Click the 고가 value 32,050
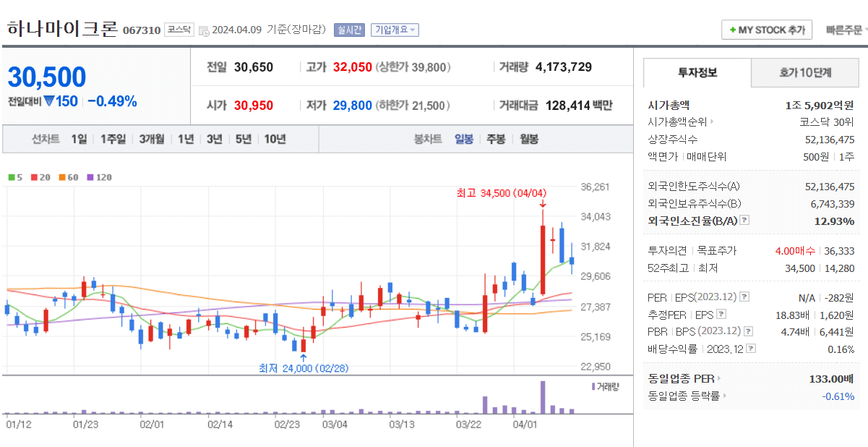This screenshot has height=447, width=868. click(353, 67)
